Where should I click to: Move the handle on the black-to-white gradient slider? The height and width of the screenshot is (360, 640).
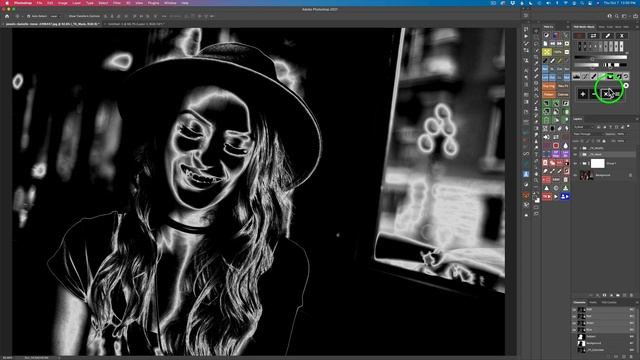593,59
